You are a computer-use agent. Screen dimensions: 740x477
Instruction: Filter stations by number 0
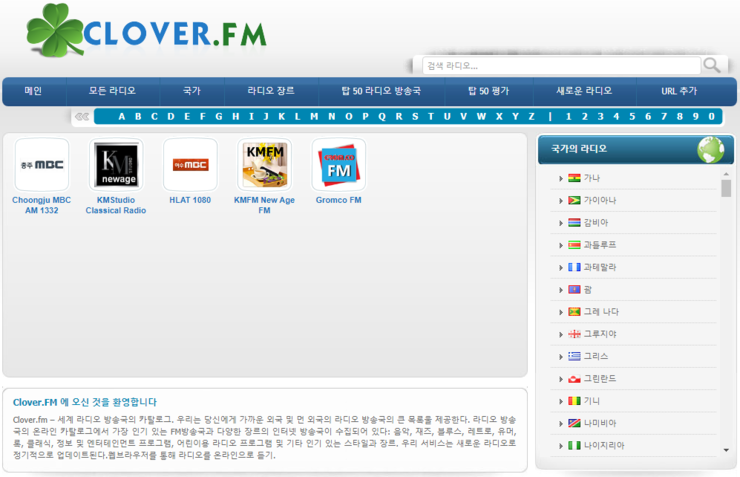(712, 117)
